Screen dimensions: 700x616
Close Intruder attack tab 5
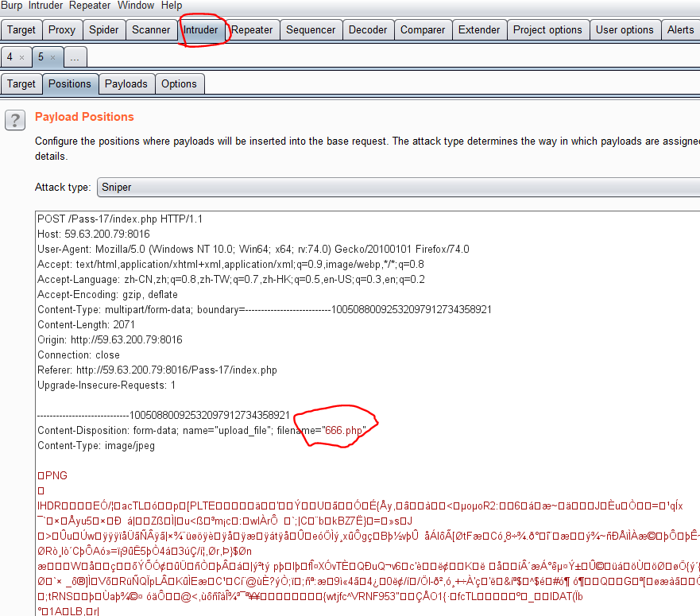[x=52, y=57]
